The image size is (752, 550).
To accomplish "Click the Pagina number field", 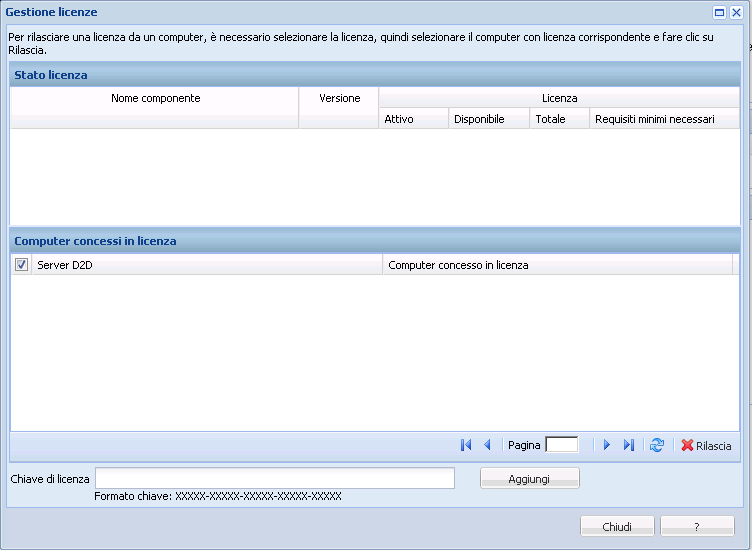I will pyautogui.click(x=561, y=445).
